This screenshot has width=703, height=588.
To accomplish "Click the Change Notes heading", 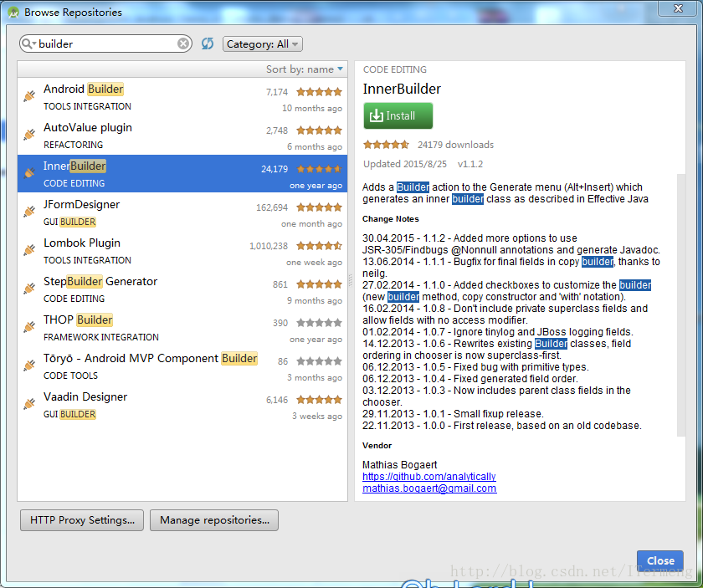I will [x=391, y=218].
